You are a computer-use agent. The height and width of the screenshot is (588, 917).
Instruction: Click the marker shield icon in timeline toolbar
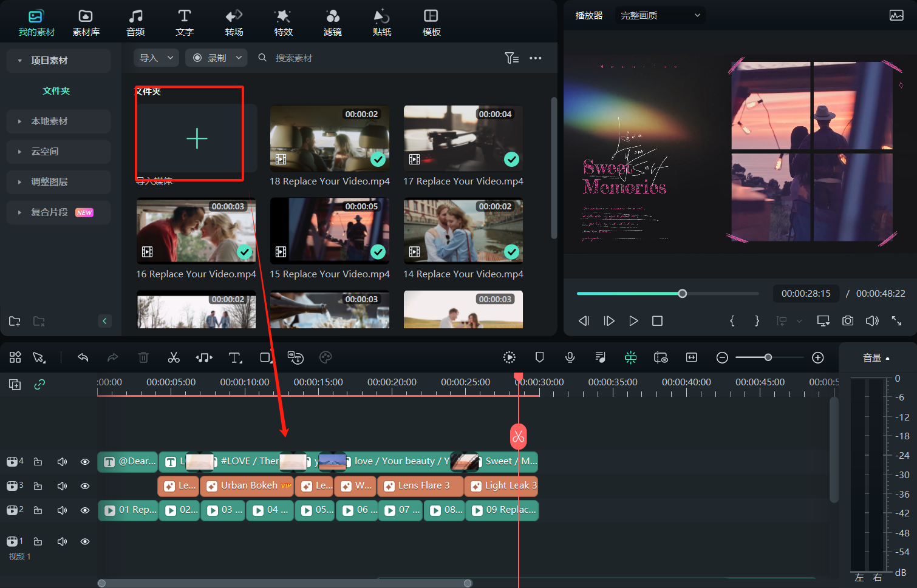tap(539, 357)
